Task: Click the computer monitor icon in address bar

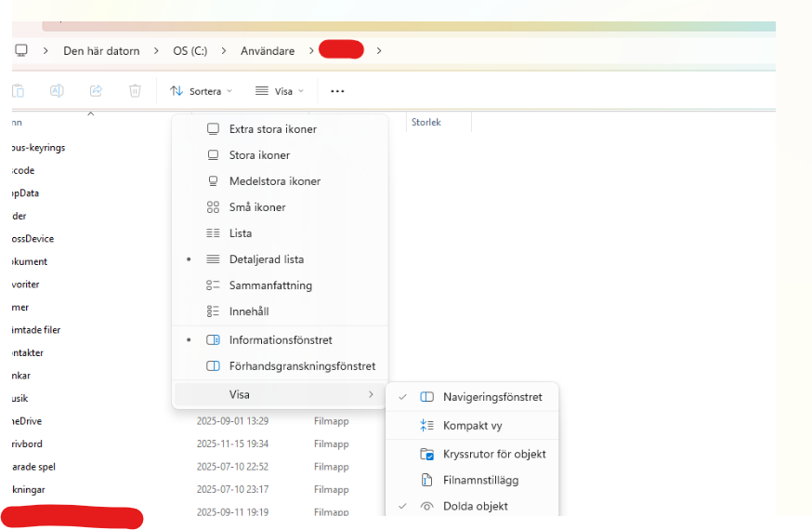Action: pyautogui.click(x=21, y=50)
